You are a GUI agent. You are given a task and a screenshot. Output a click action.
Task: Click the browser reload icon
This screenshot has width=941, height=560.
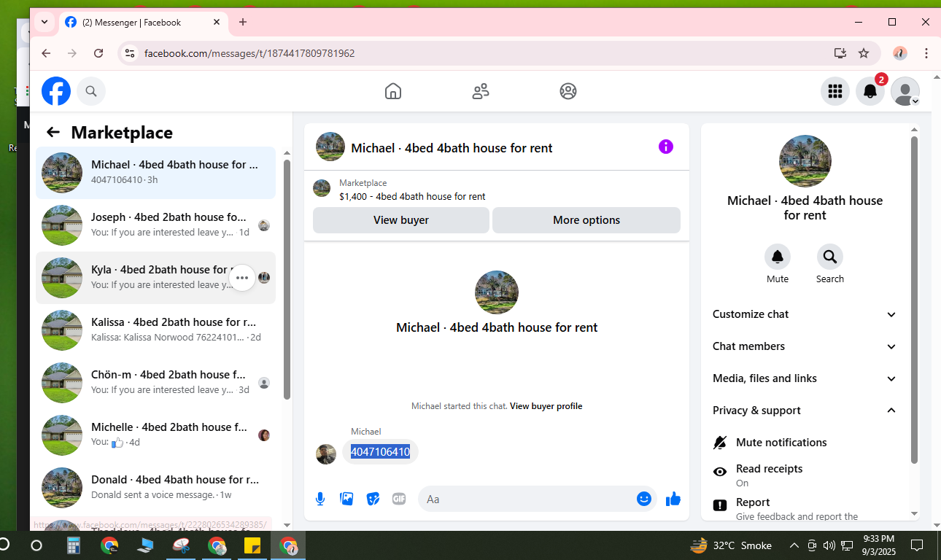click(x=98, y=53)
